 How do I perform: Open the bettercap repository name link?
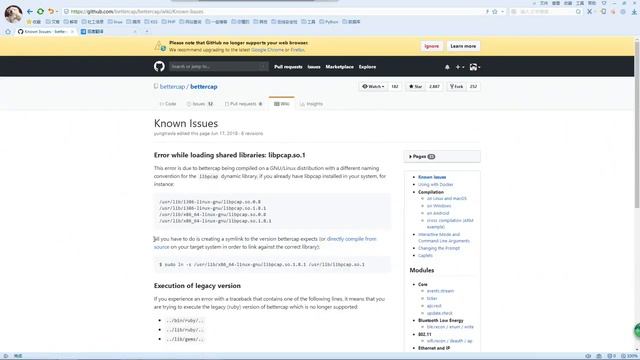coord(204,87)
